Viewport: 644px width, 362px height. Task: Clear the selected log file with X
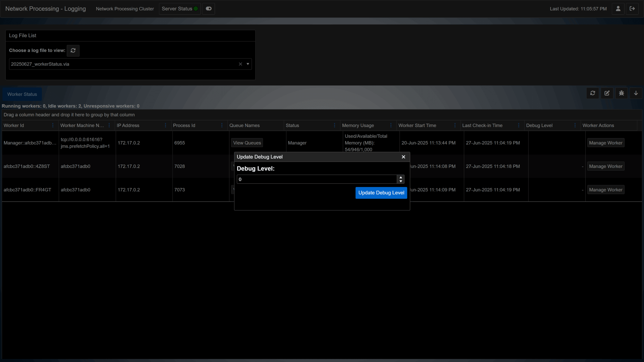click(240, 64)
